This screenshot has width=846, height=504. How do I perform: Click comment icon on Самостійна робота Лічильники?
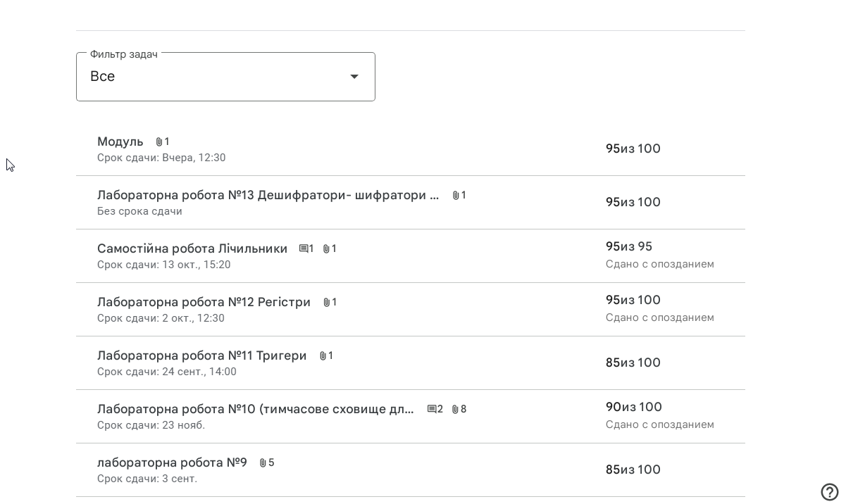coord(304,249)
